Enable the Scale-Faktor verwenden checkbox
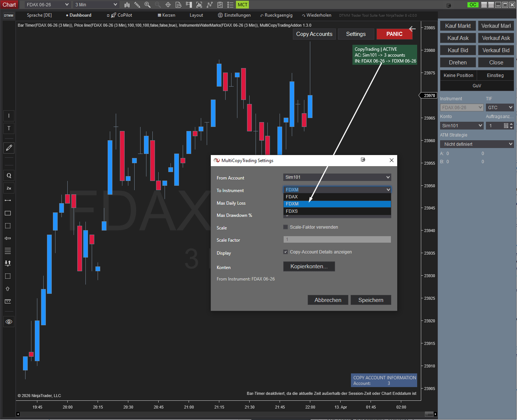Image resolution: width=517 pixels, height=420 pixels. pos(285,227)
